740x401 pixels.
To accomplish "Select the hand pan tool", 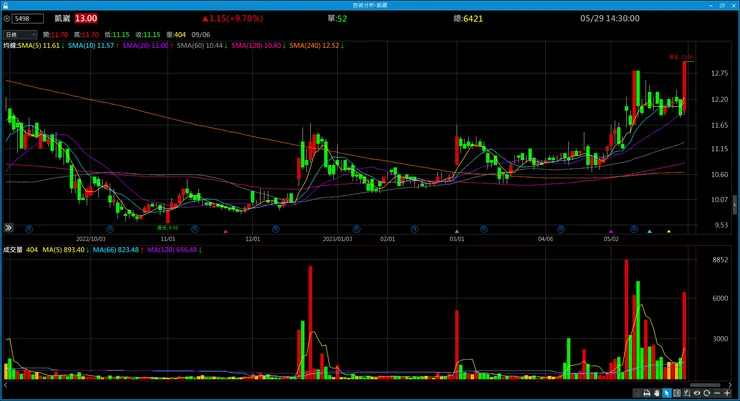I will tap(656, 393).
